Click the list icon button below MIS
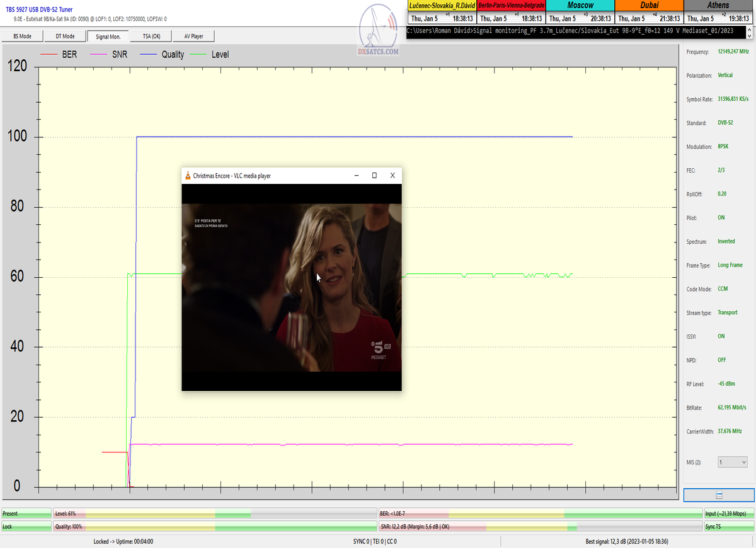The image size is (756, 548). (x=719, y=495)
